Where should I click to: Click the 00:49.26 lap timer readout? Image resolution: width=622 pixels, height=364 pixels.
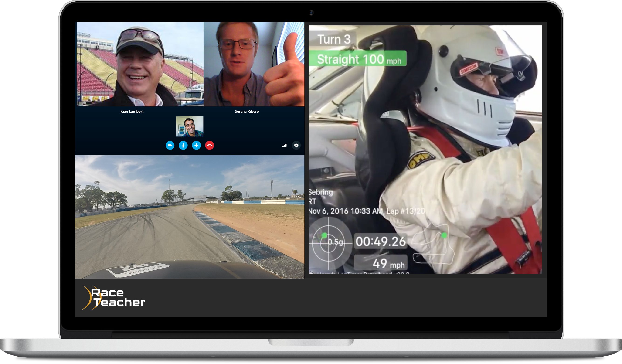coord(380,241)
